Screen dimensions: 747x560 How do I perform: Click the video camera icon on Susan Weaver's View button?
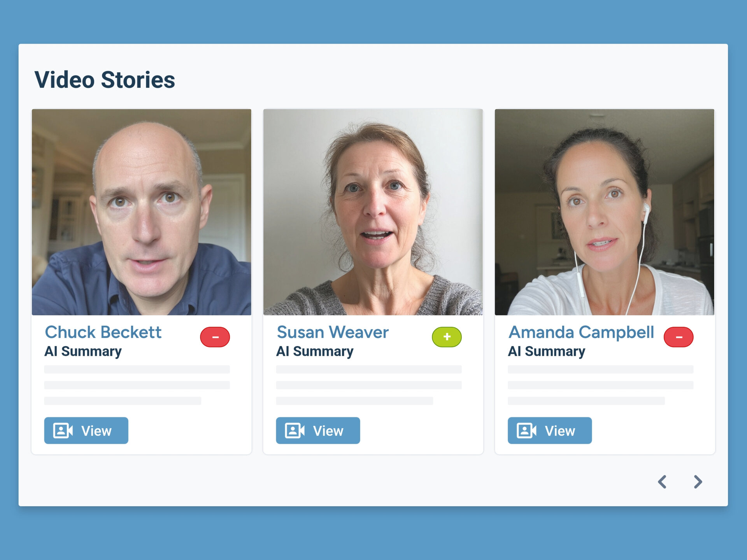click(295, 430)
